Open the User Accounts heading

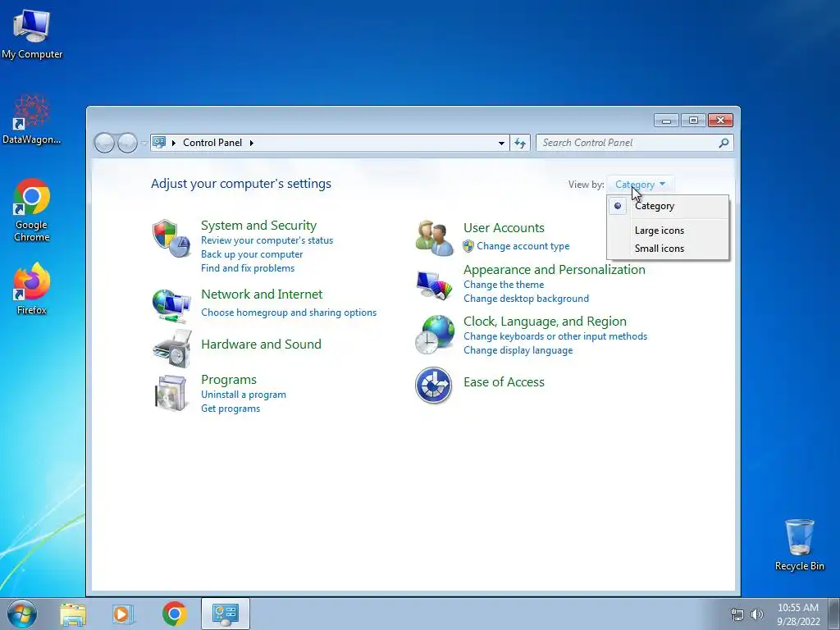point(504,228)
